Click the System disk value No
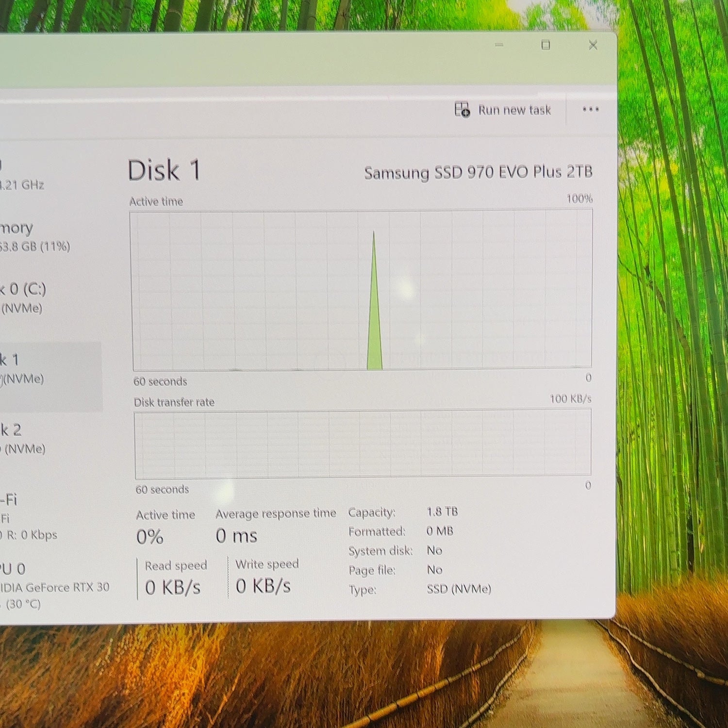728x728 pixels. [x=434, y=550]
